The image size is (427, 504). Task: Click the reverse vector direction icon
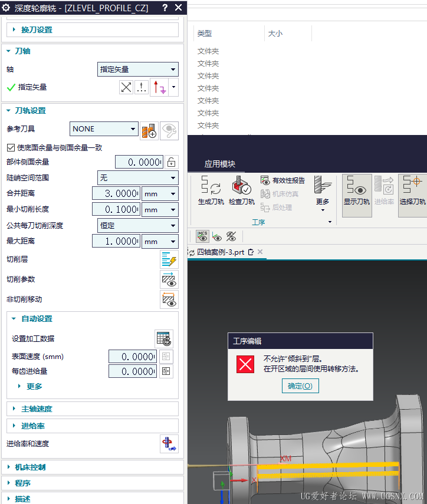[126, 87]
